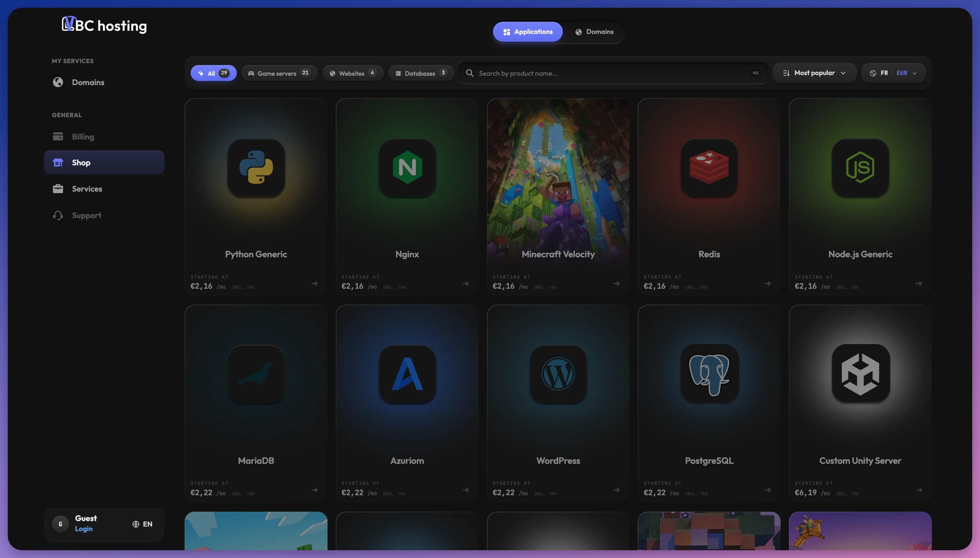980x558 pixels.
Task: Open the Azuriom product title
Action: pos(407,461)
